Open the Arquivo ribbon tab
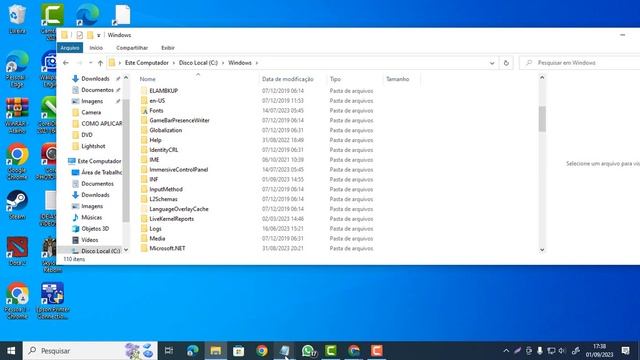Viewport: 640px width, 360px height. point(70,48)
